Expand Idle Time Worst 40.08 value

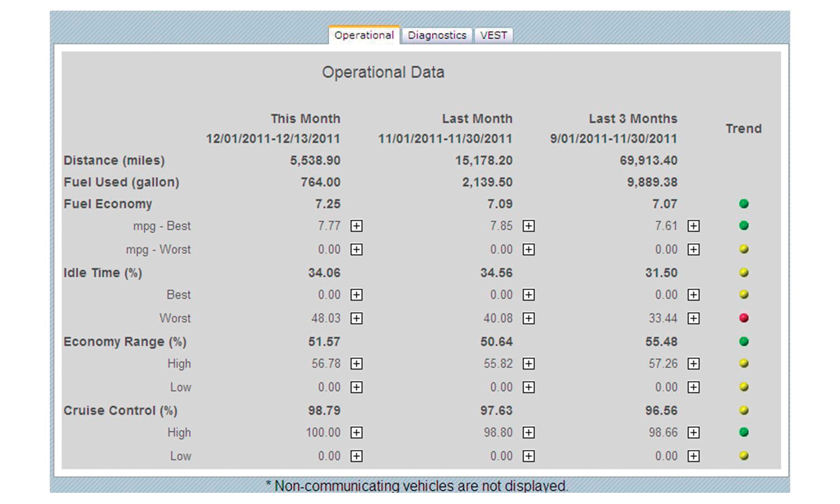point(528,318)
